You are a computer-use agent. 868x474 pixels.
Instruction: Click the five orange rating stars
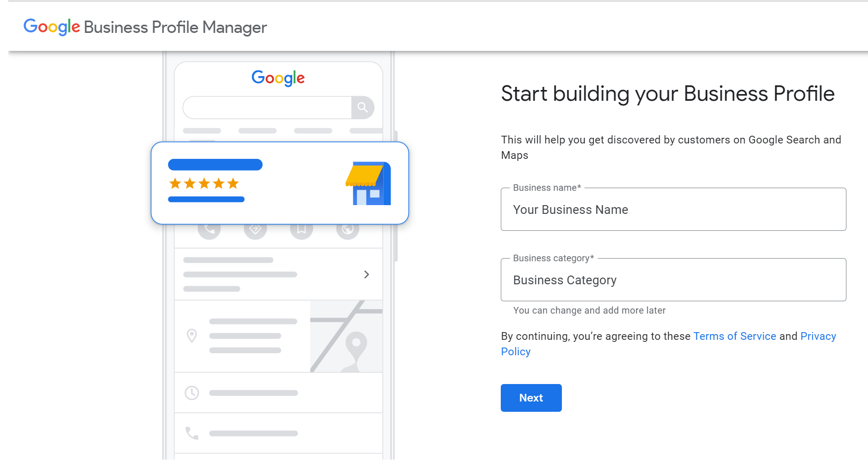[x=204, y=184]
